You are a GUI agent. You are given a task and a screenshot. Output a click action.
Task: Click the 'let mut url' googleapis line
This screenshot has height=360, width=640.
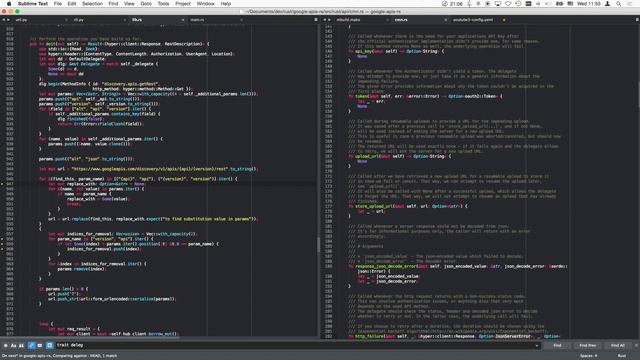pyautogui.click(x=149, y=169)
